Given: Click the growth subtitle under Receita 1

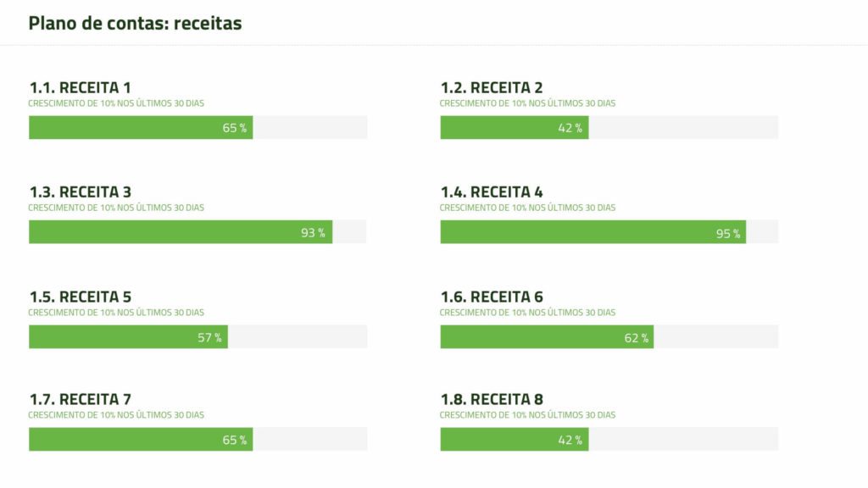Looking at the screenshot, I should tap(116, 103).
